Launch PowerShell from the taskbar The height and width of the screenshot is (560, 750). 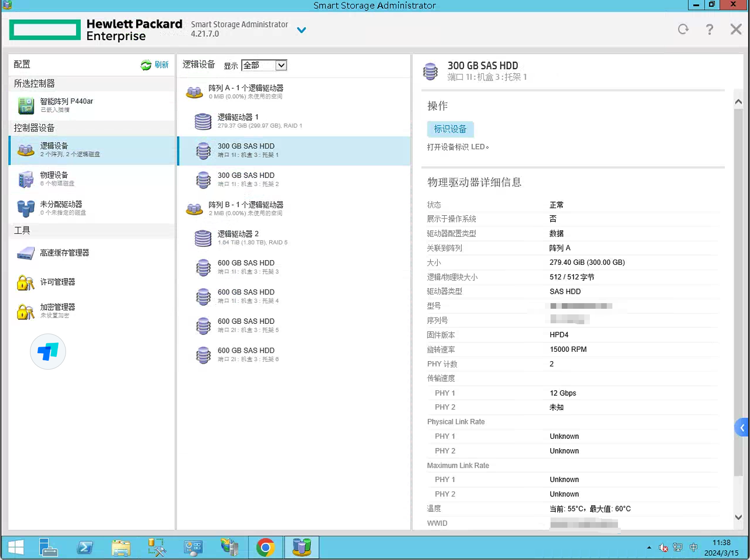(x=85, y=547)
